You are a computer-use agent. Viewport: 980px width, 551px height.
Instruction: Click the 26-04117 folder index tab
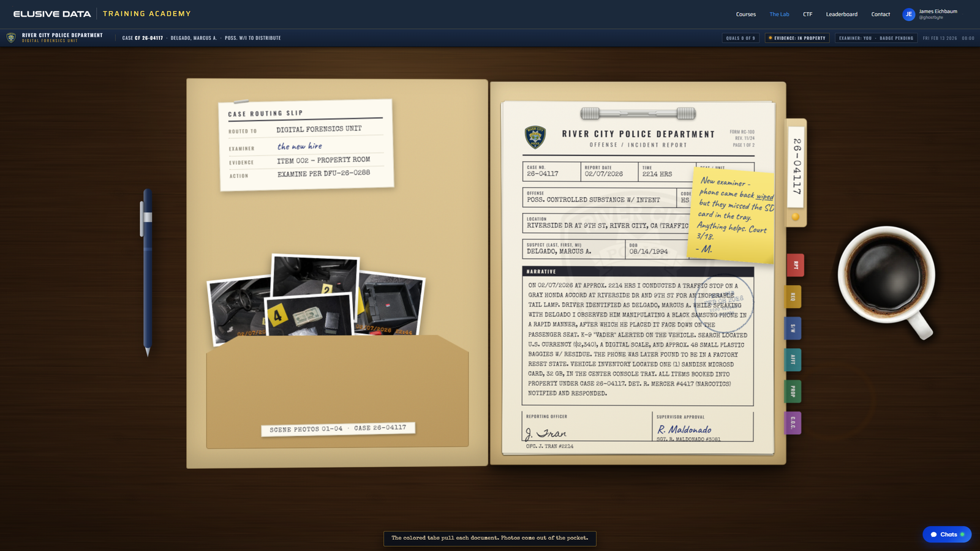tap(796, 167)
